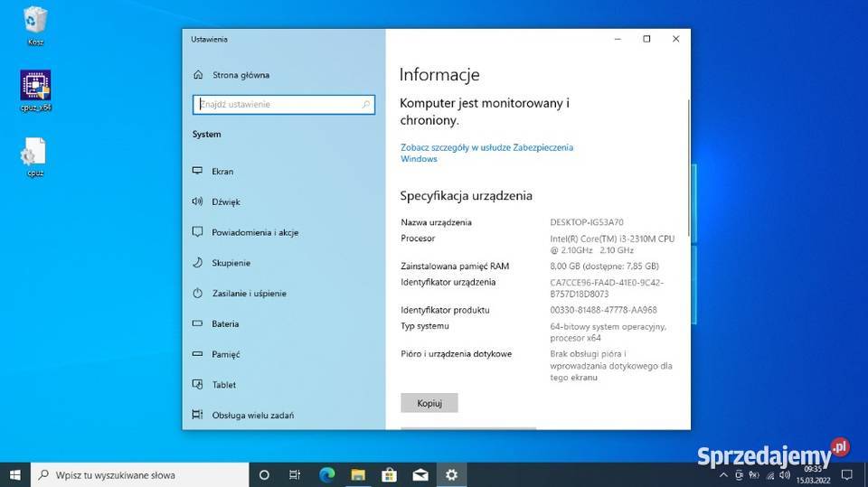Open the Action Center notification icon
Screen dimensions: 868x487
[x=847, y=475]
